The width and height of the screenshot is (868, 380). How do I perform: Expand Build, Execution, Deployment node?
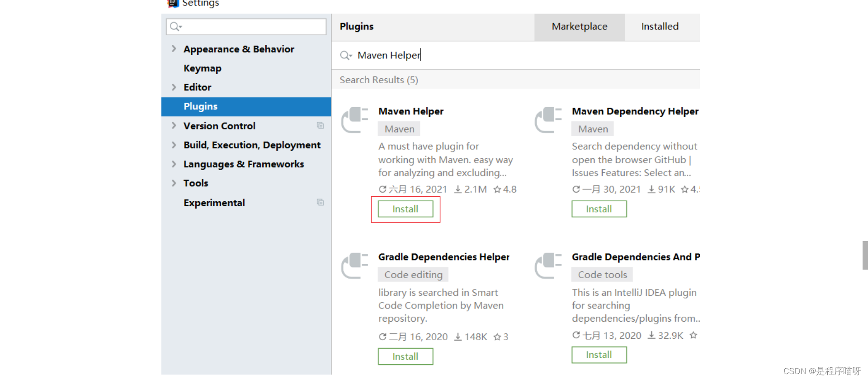point(174,145)
